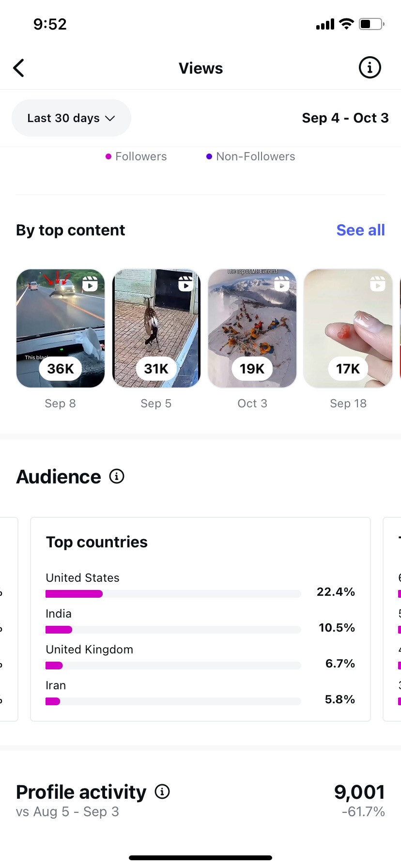Toggle the Followers legend dot
The width and height of the screenshot is (401, 868).
[x=108, y=156]
